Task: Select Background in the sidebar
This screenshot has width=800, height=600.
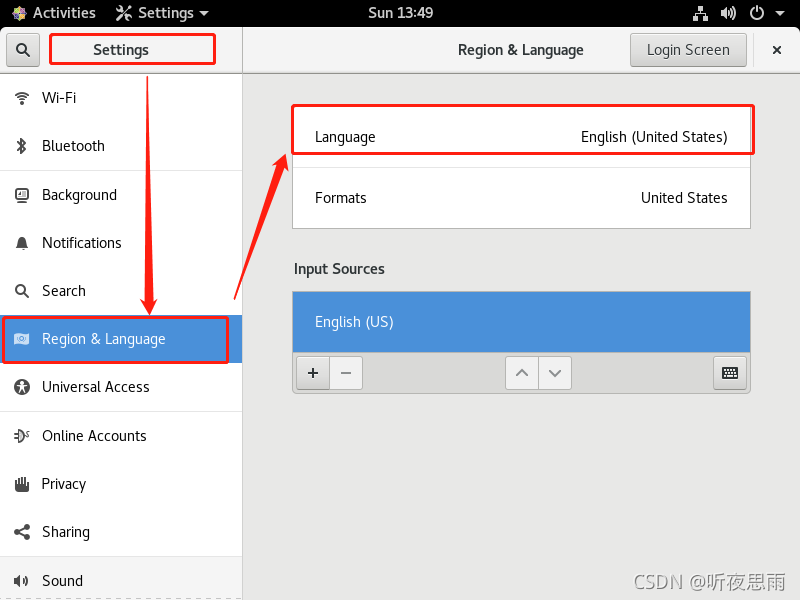Action: (121, 195)
